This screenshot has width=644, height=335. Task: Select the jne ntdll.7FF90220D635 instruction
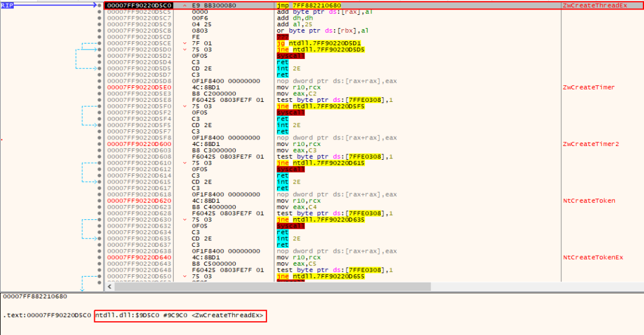(321, 219)
